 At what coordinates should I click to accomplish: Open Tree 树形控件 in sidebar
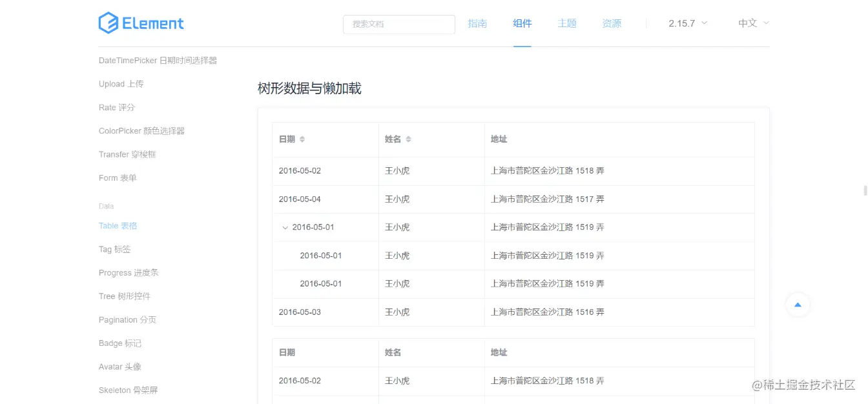[x=125, y=296]
